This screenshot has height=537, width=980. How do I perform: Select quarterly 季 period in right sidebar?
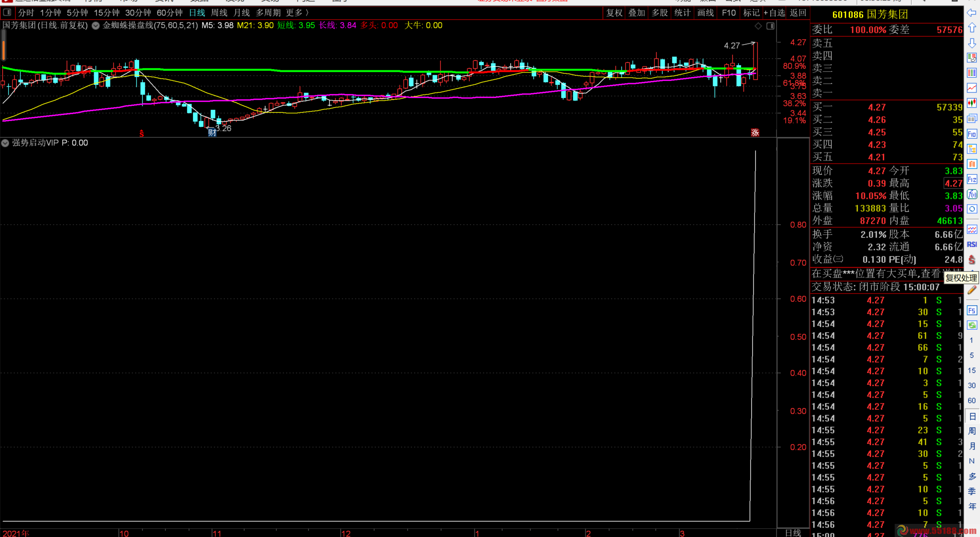click(x=972, y=492)
